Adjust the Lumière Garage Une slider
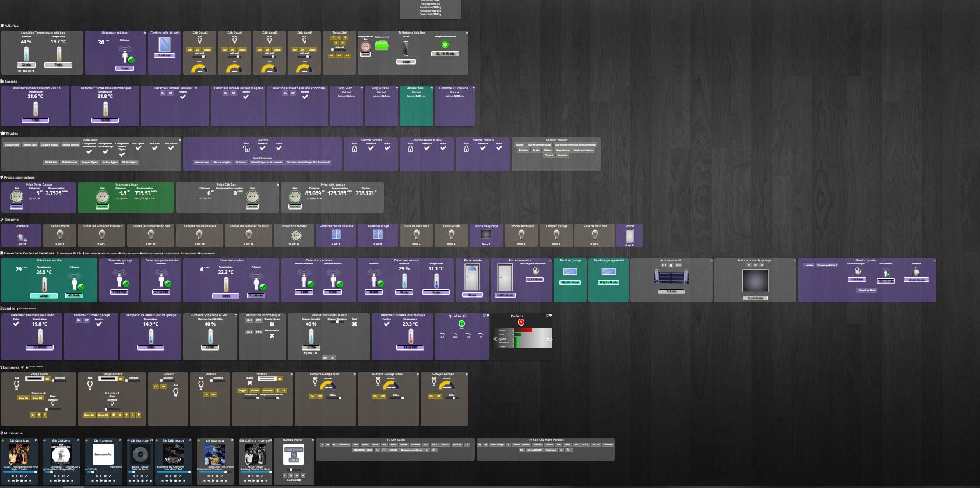Viewport: 980px width, 488px height. point(333,398)
